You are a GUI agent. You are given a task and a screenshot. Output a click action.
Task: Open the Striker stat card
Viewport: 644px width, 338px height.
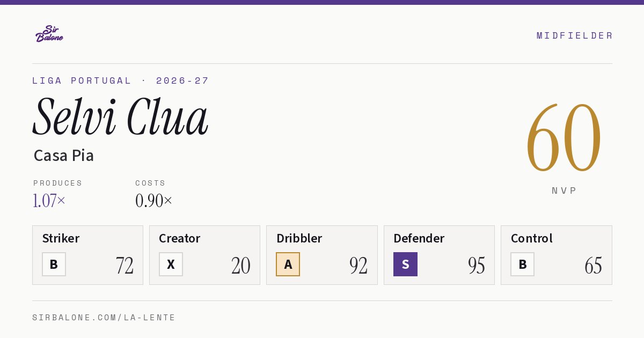(x=87, y=255)
